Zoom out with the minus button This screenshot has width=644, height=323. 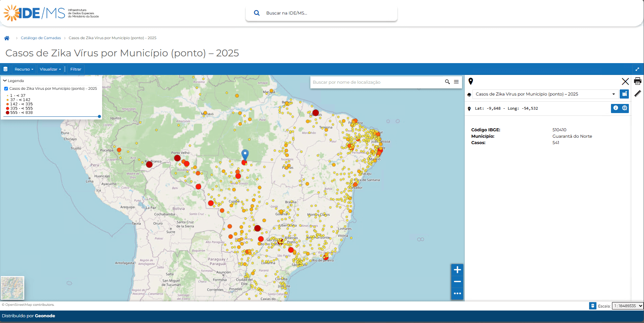(x=457, y=281)
